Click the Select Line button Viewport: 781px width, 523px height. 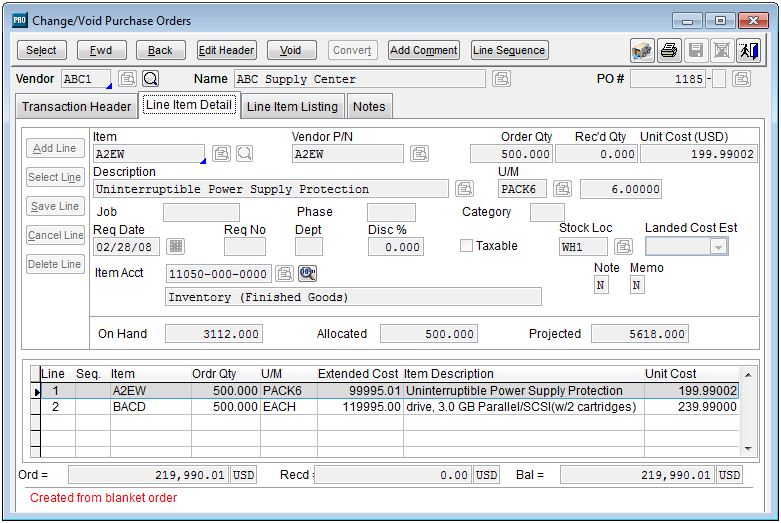55,177
